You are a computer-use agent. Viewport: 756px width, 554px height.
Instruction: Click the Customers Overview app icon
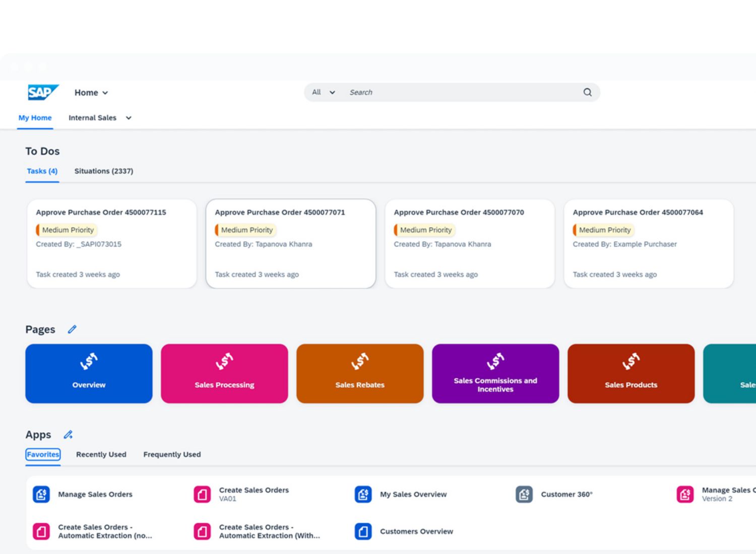coord(363,531)
